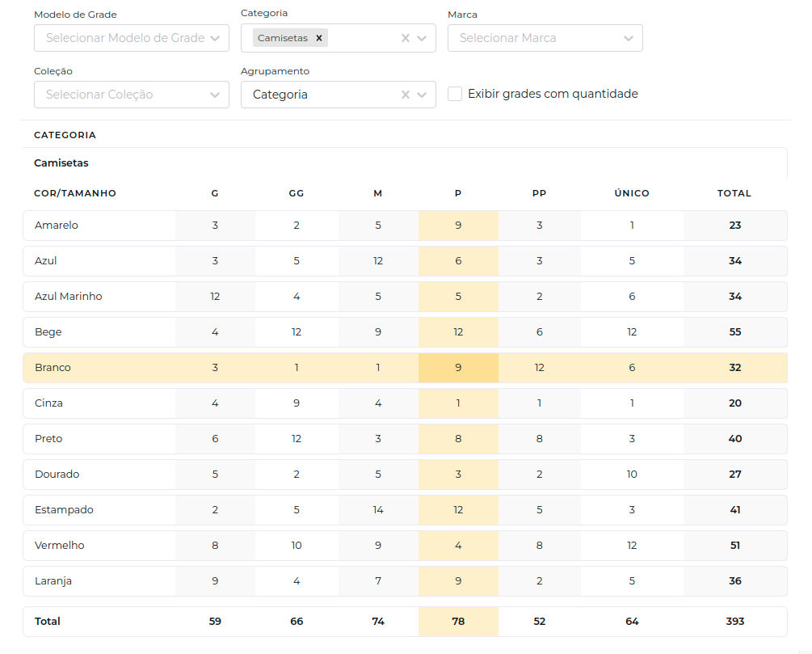The width and height of the screenshot is (812, 654).
Task: Remove the Camisetas tag from Categoria
Action: pyautogui.click(x=319, y=38)
